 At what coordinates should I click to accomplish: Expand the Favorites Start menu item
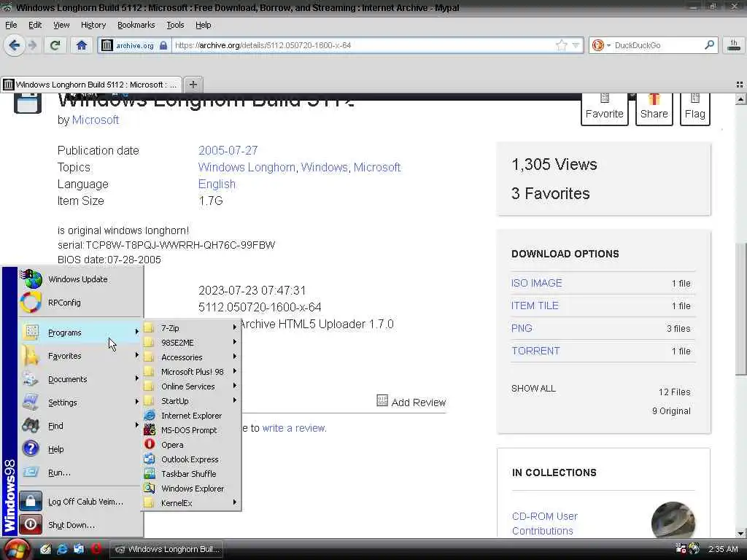pos(81,356)
